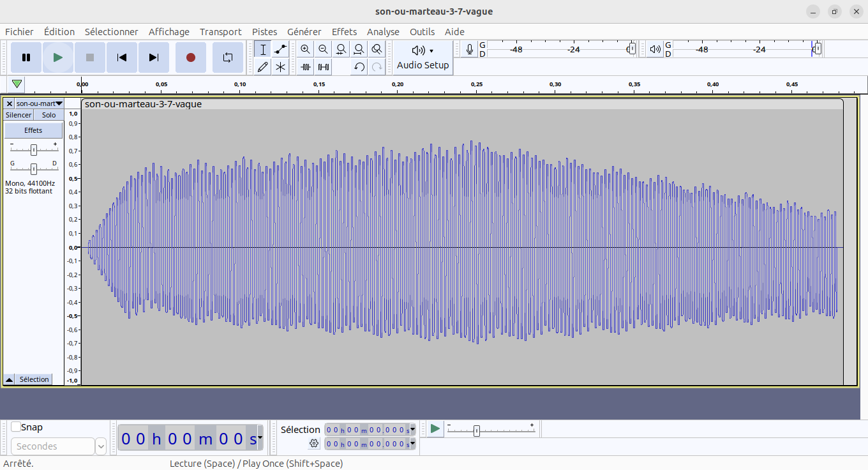Click the Undo arrow icon
Viewport: 868px width, 470px height.
359,66
